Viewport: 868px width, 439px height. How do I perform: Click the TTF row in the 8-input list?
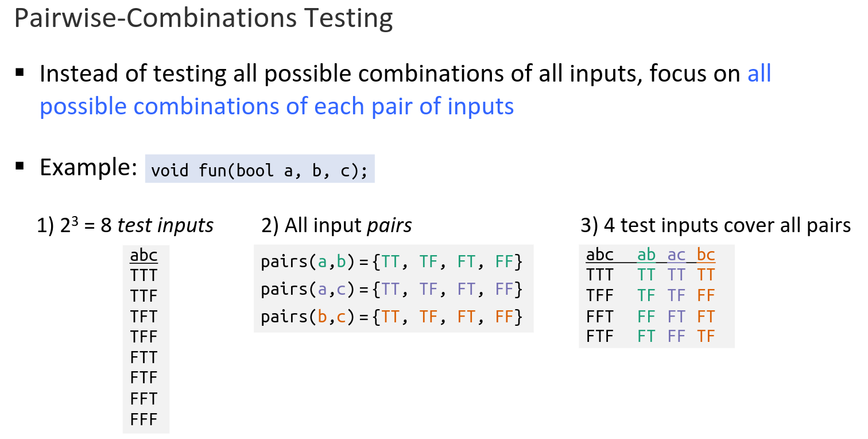(x=144, y=296)
